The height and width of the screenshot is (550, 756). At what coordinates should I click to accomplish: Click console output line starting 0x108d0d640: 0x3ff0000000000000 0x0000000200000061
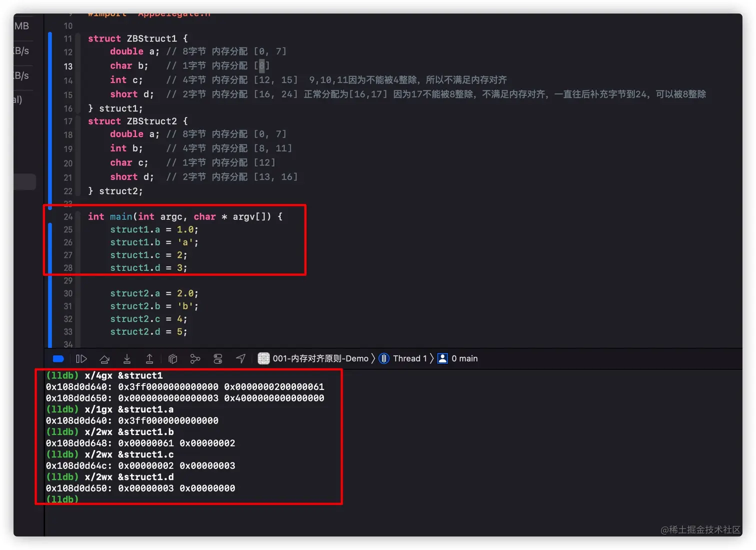point(185,387)
